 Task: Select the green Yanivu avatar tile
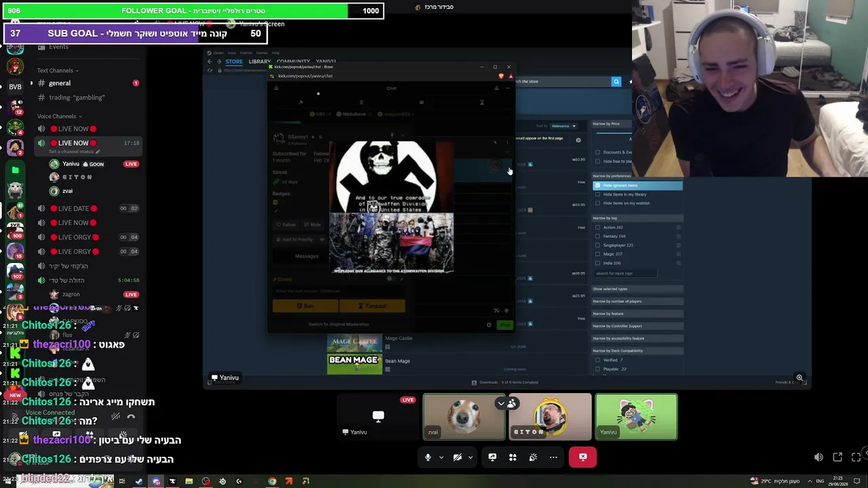(x=636, y=417)
